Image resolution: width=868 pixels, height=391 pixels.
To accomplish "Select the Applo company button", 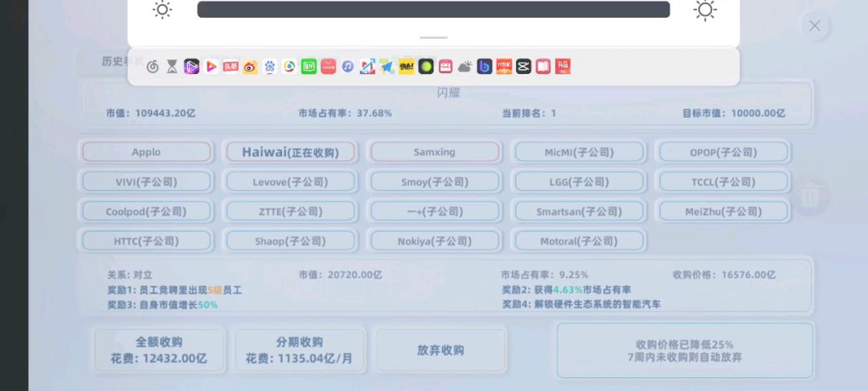I will [x=146, y=152].
